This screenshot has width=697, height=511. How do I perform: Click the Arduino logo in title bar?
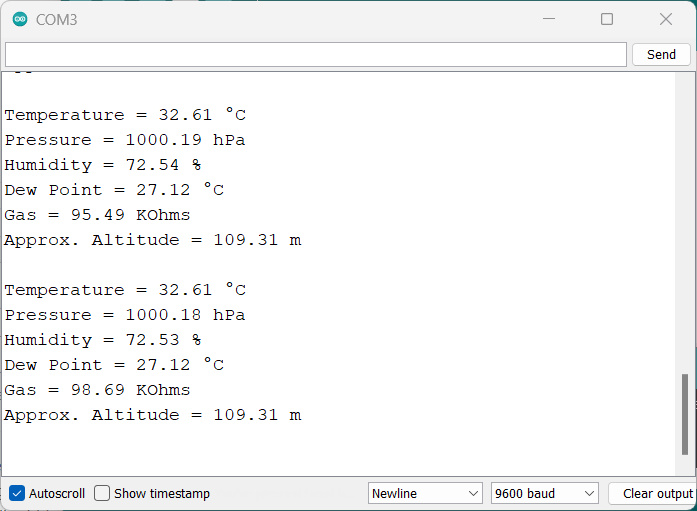tap(20, 19)
